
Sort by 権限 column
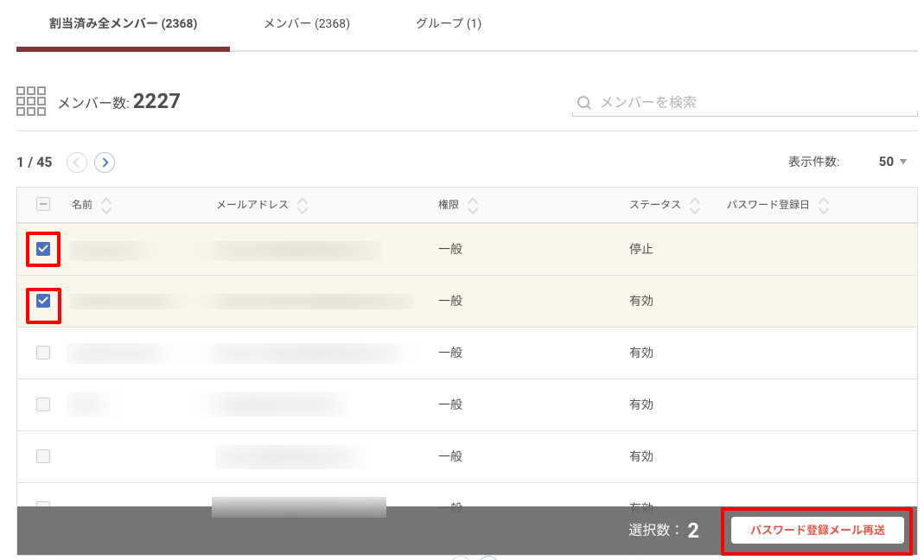point(473,205)
